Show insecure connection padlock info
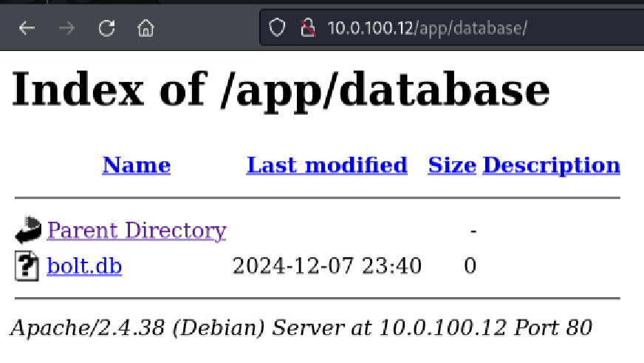The height and width of the screenshot is (363, 644). tap(307, 29)
